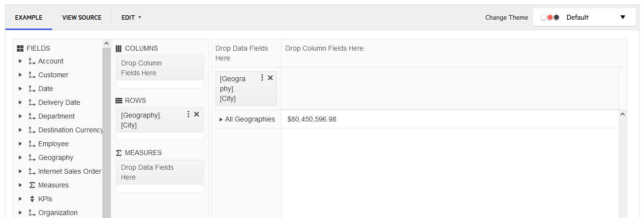
Task: Expand All Geographies row in grid
Action: pyautogui.click(x=221, y=119)
